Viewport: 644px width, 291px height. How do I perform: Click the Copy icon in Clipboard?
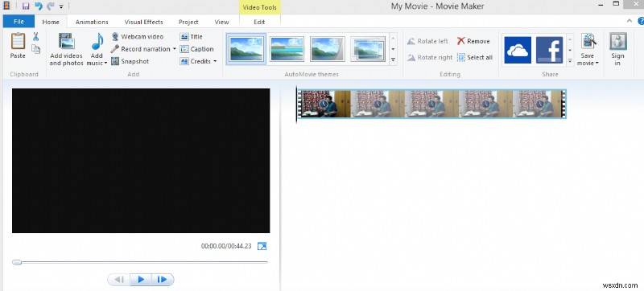[35, 49]
